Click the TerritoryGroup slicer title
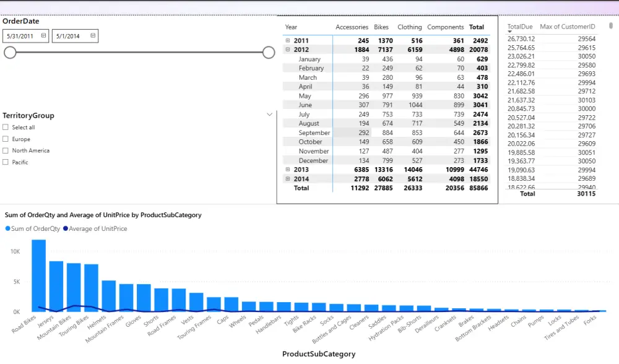 tap(28, 115)
